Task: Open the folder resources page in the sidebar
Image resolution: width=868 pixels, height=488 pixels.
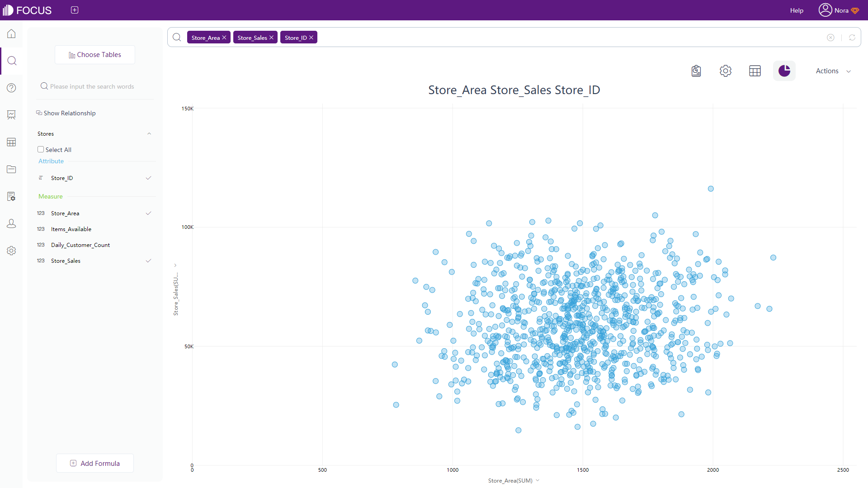Action: pos(11,169)
